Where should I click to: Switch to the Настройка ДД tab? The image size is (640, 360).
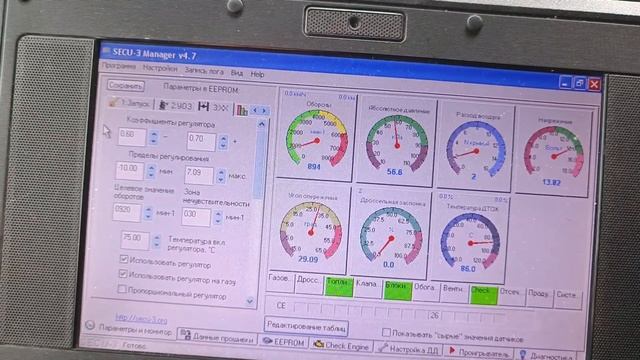point(409,349)
